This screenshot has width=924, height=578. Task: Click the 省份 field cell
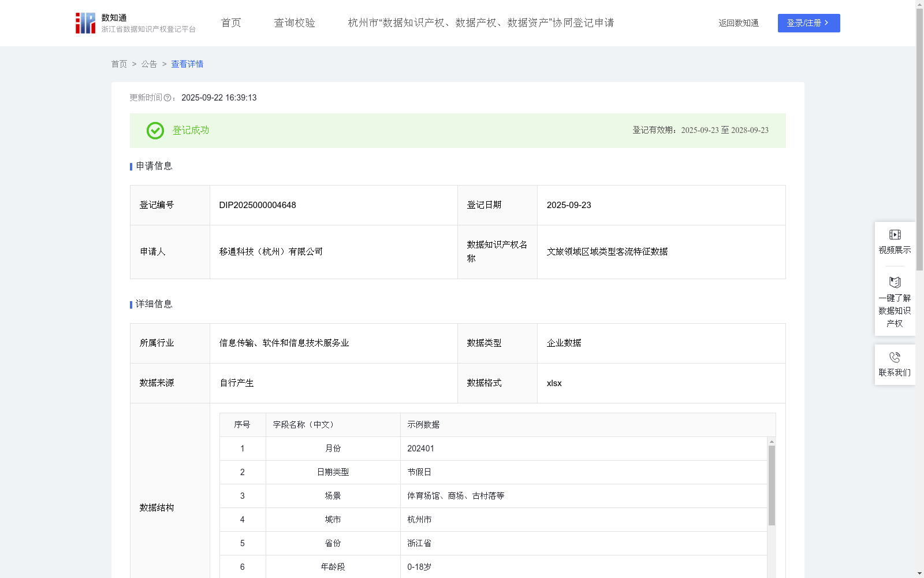click(x=333, y=543)
